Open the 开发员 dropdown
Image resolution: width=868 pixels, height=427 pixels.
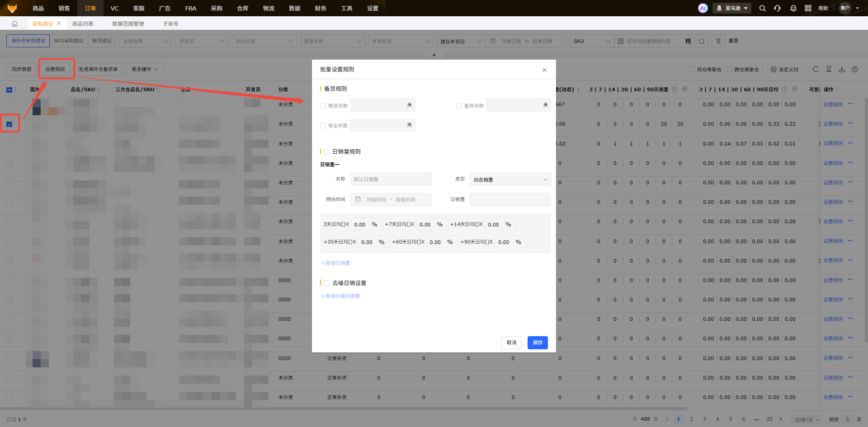[202, 41]
